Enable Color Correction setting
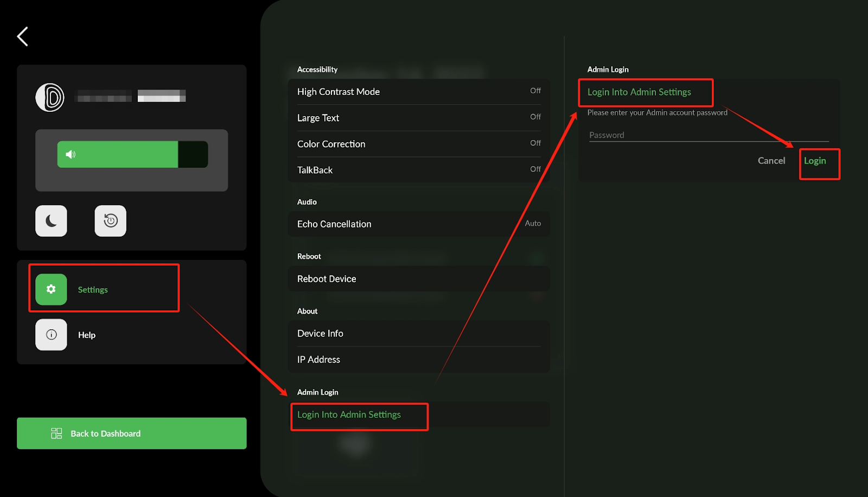Screen dimensions: 868x497 point(418,144)
